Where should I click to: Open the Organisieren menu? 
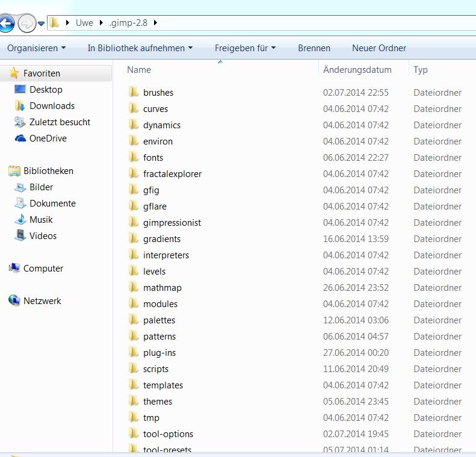pos(37,48)
